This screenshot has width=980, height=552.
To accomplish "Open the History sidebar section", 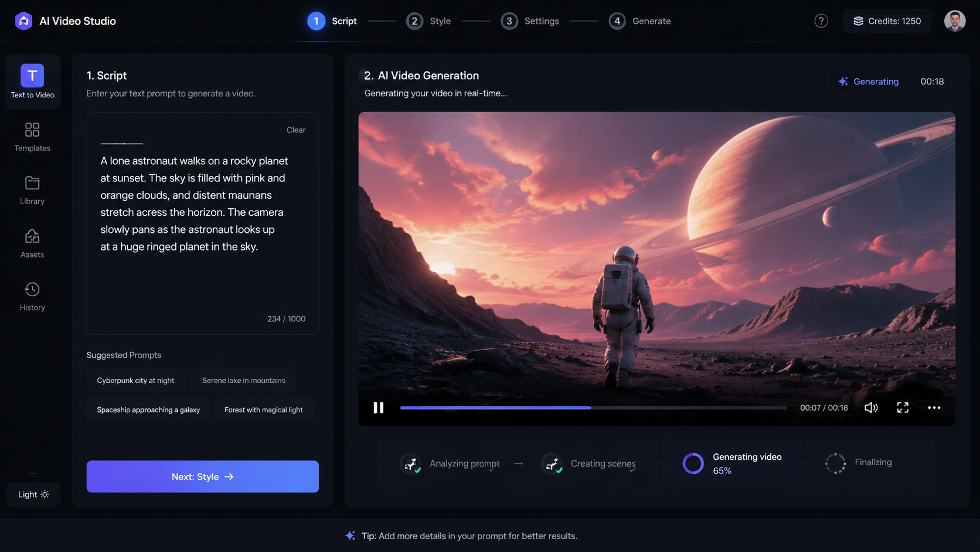I will (32, 296).
